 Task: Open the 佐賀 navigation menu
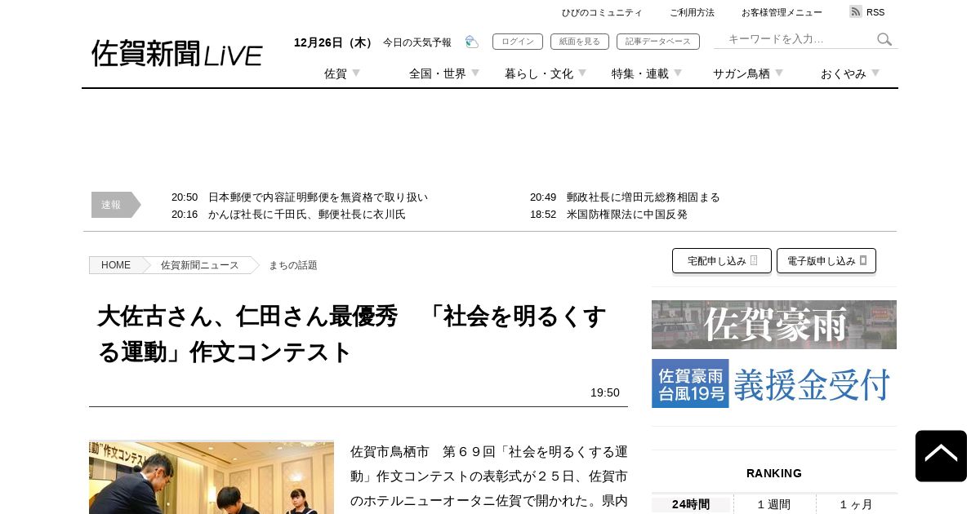336,73
